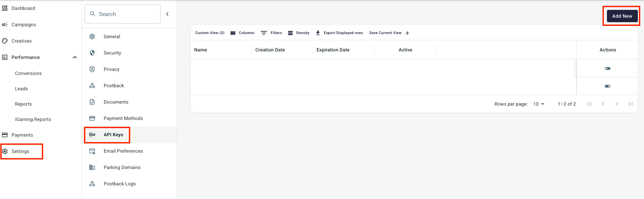The height and width of the screenshot is (199, 644).
Task: Collapse the Performance menu section
Action: click(x=75, y=57)
